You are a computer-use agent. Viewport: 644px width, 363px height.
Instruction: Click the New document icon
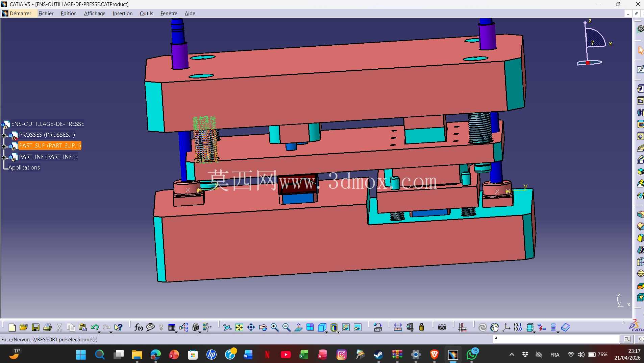pyautogui.click(x=12, y=327)
